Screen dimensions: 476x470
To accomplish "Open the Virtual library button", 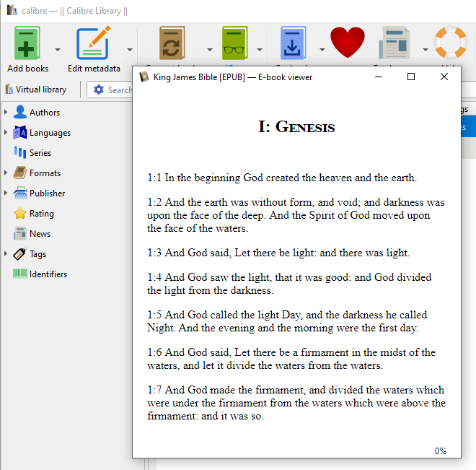I will (x=36, y=90).
